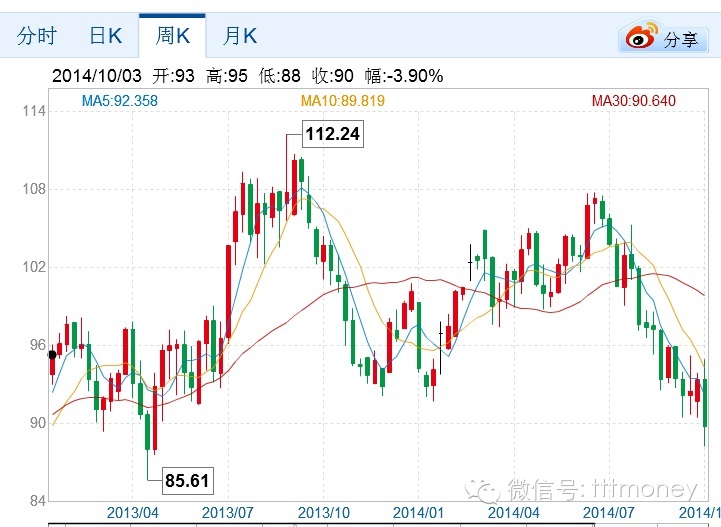
Task: Click the 2013/07 date axis label
Action: tap(228, 513)
